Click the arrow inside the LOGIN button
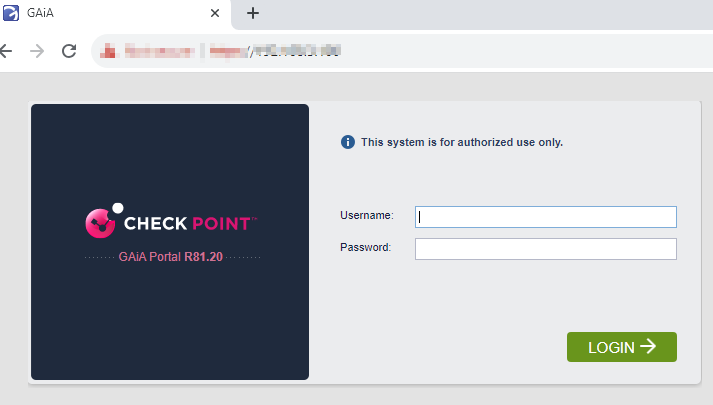 (x=648, y=346)
